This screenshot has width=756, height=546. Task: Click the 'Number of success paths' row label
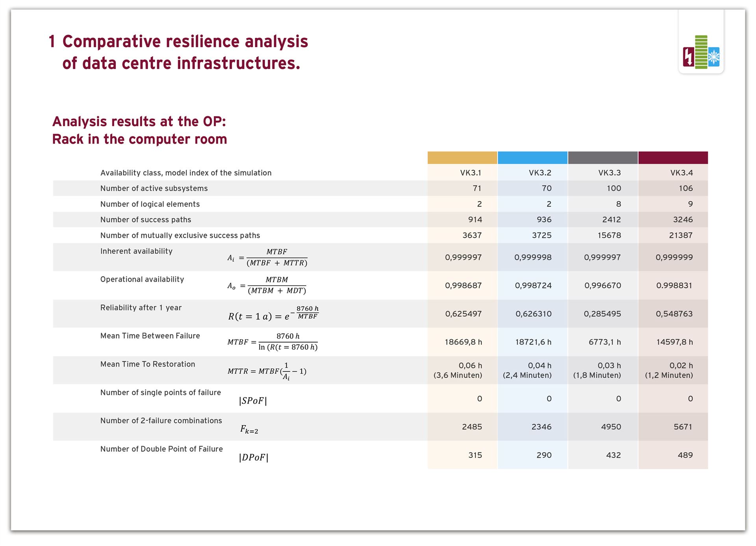pyautogui.click(x=146, y=220)
